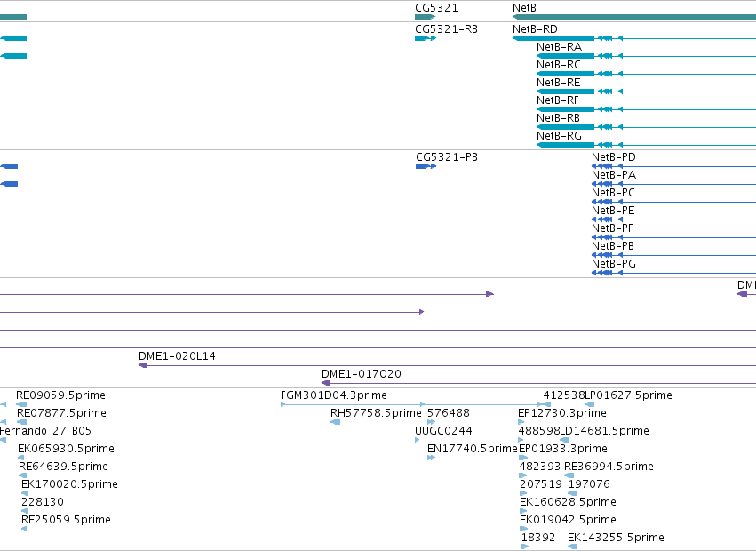756x551 pixels.
Task: Click the cyan CG5321-RB transcript glyph
Action: pos(426,38)
